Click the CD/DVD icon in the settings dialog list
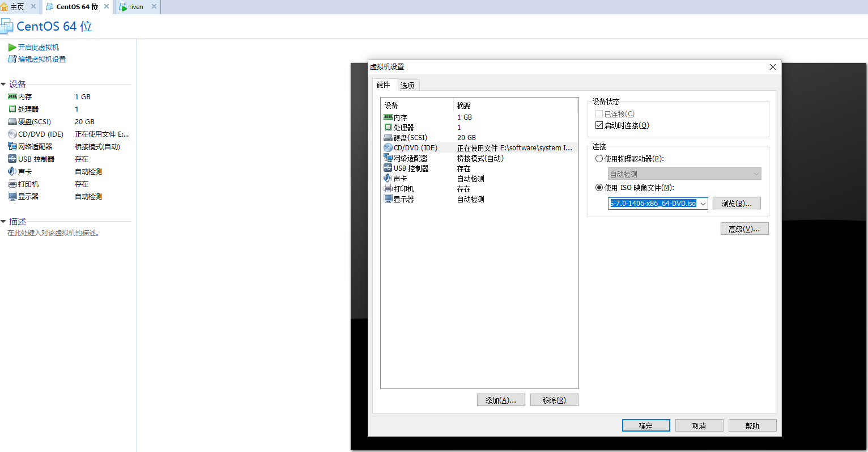This screenshot has width=868, height=452. [388, 148]
